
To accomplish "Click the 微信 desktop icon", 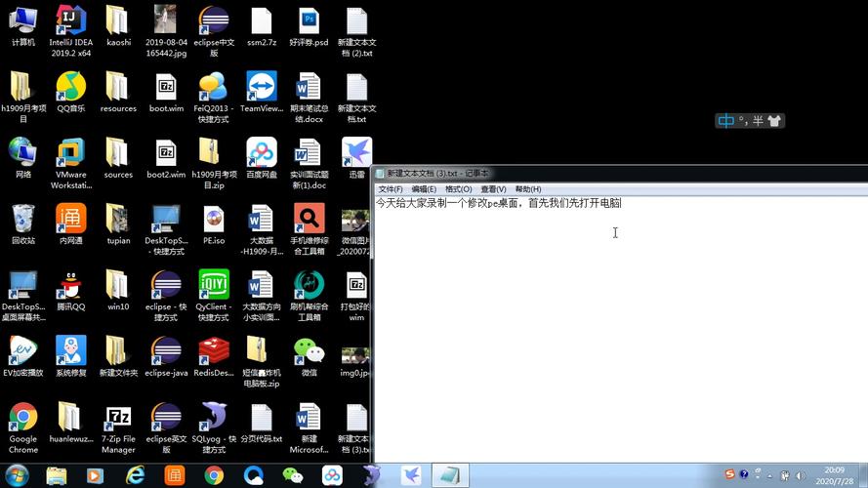I will tap(309, 357).
